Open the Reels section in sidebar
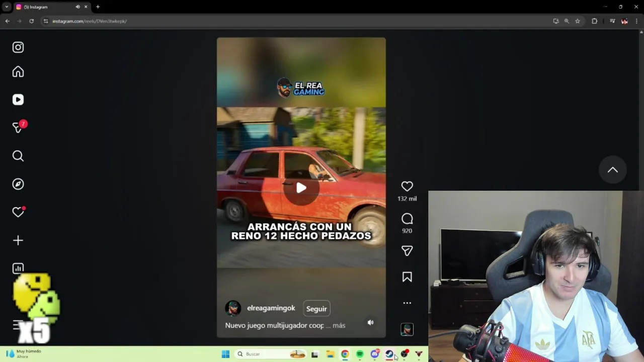Viewport: 644px width, 362px height. coord(18,100)
